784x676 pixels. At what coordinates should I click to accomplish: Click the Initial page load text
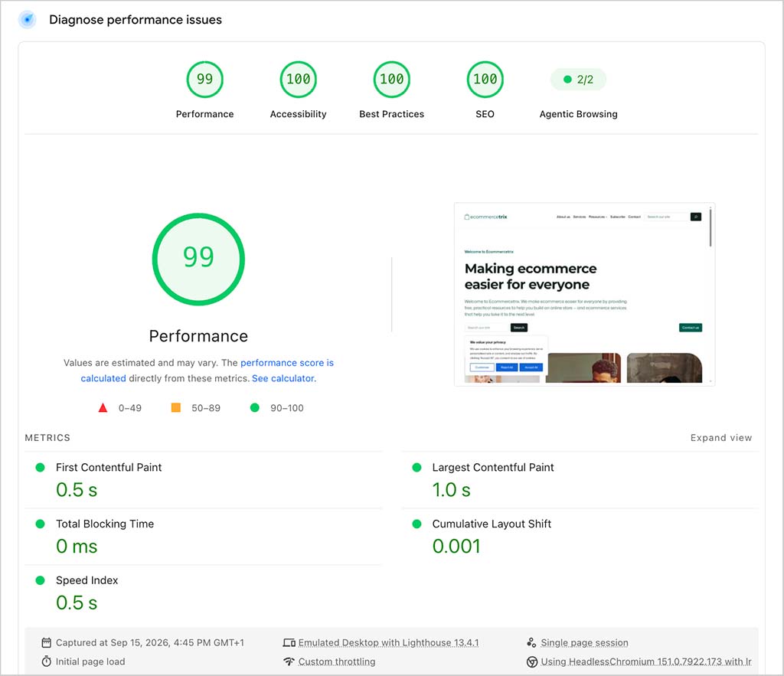coord(90,661)
